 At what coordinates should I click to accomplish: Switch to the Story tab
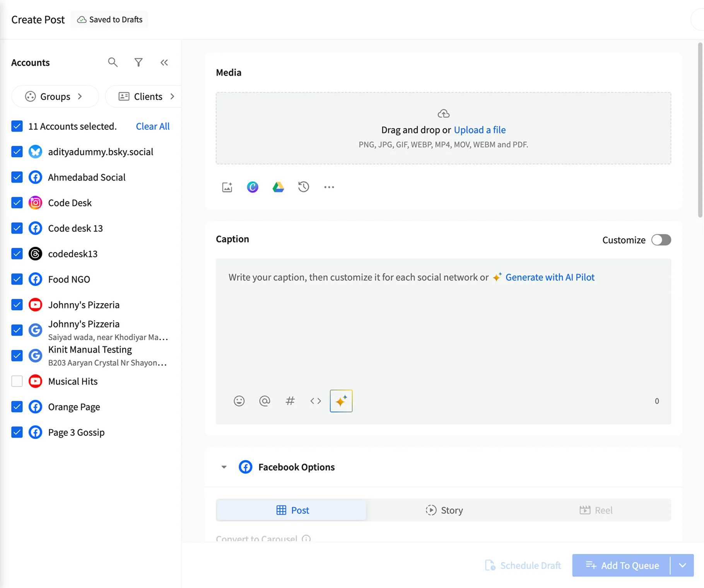(x=444, y=510)
